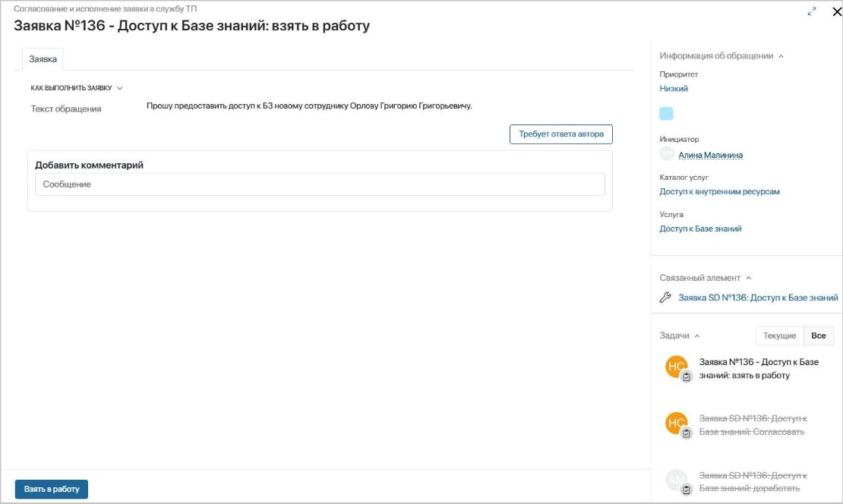Click the light blue color swatch
This screenshot has height=504, width=843.
(666, 114)
